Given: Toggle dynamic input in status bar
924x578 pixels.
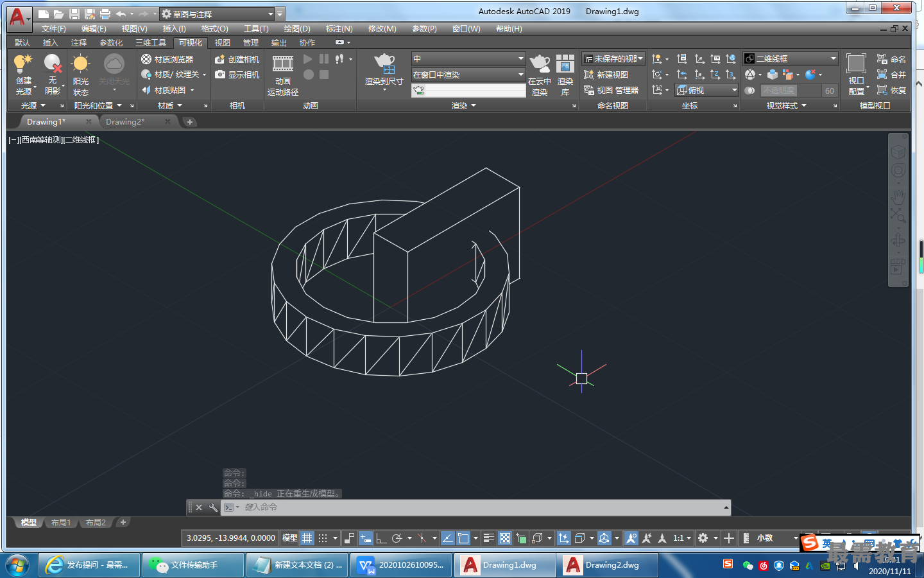Looking at the screenshot, I should pos(365,538).
